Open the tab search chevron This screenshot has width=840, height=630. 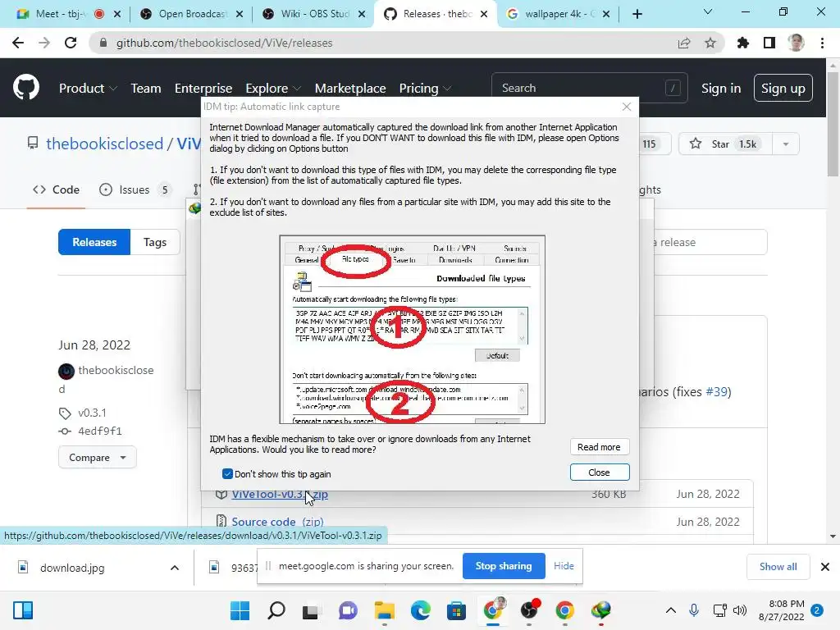pos(708,11)
